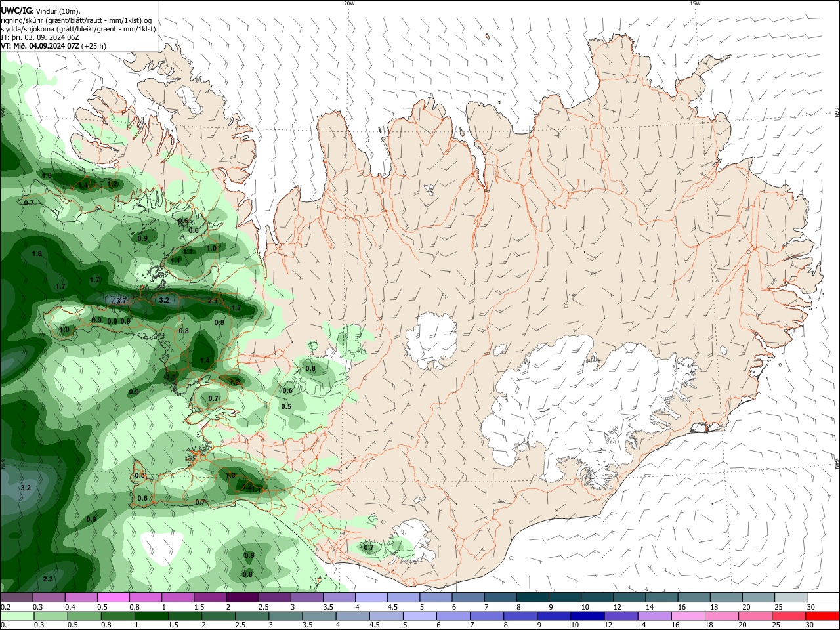This screenshot has width=840, height=630.
Task: Click the 'UWC/IG: Vindur (10m)' title text
Action: pos(41,10)
